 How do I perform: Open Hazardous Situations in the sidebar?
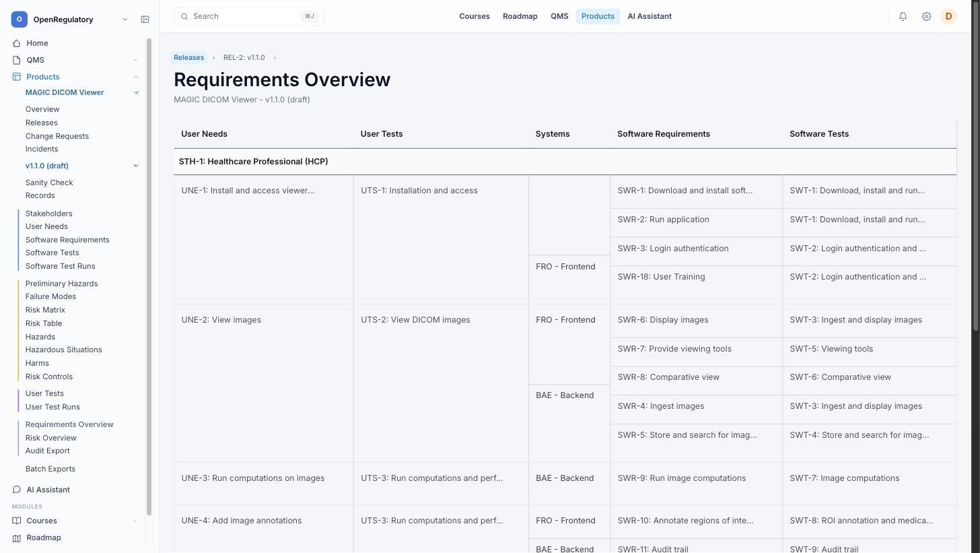64,350
